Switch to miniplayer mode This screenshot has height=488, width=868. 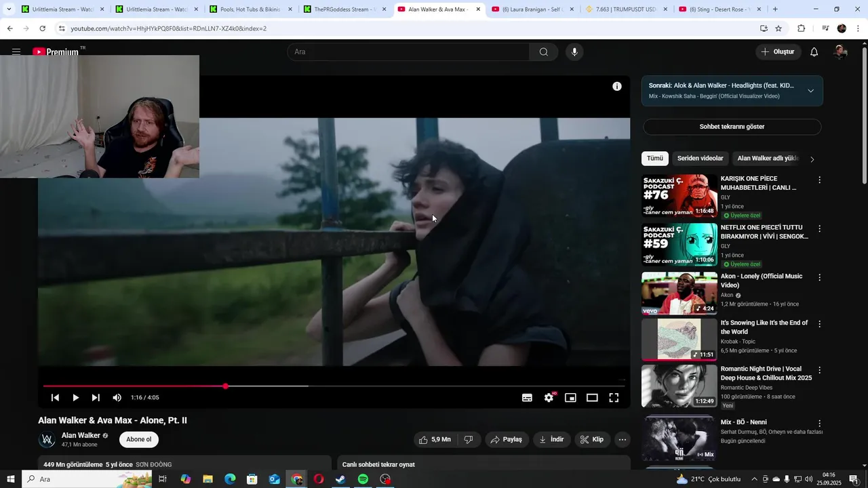(x=570, y=398)
